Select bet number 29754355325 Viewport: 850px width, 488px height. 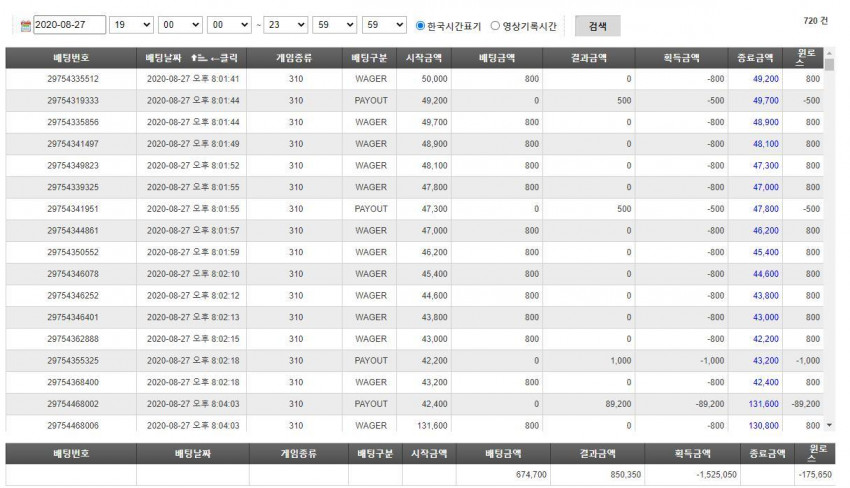[x=73, y=361]
